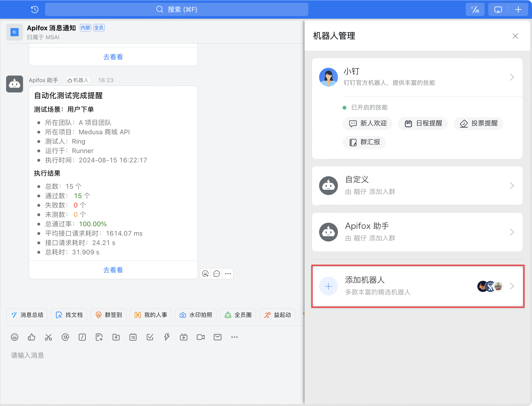Click the 去看看 link under the test report

113,270
